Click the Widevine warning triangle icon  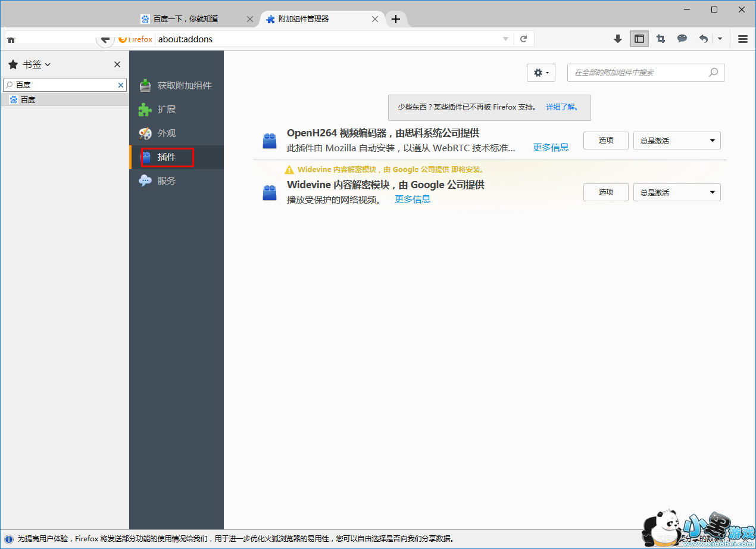coord(289,170)
